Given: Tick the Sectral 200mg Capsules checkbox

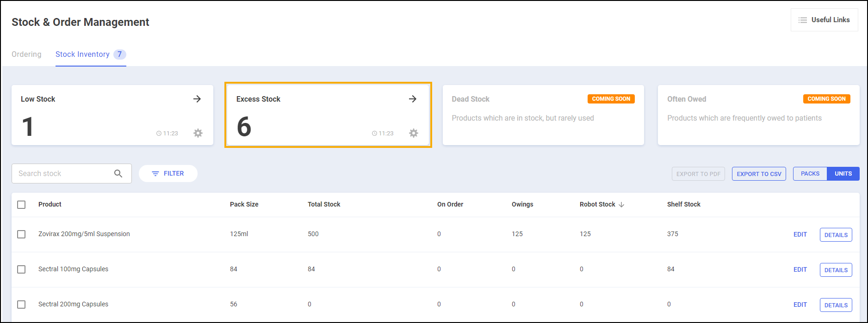Looking at the screenshot, I should pyautogui.click(x=21, y=305).
